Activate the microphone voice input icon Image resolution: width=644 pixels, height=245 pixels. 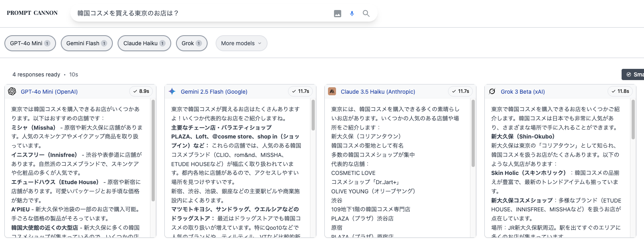point(352,14)
